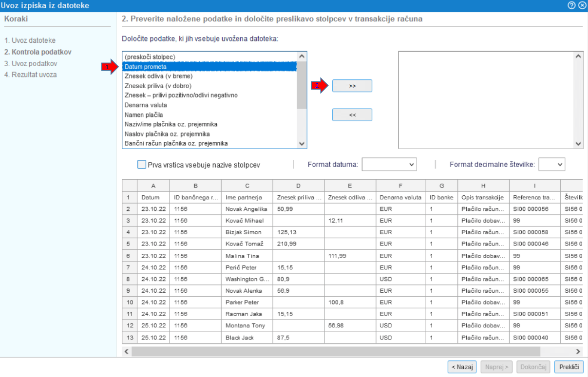Select step '2. Kontrola podatkov'
The image size is (588, 377).
tap(38, 52)
